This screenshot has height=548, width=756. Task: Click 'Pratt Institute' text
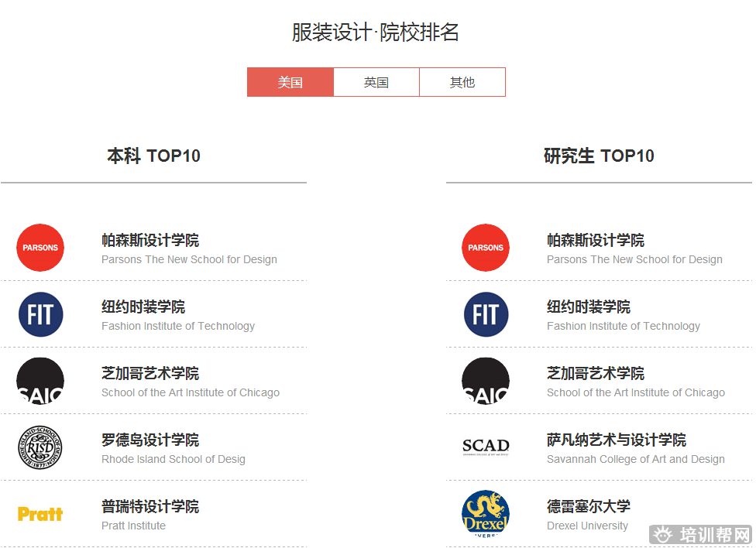tap(133, 526)
